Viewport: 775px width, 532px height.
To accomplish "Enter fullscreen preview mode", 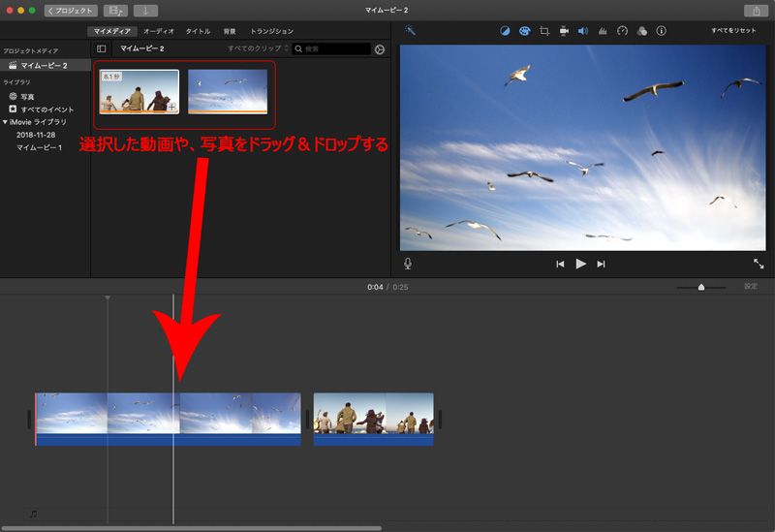I will coord(759,264).
